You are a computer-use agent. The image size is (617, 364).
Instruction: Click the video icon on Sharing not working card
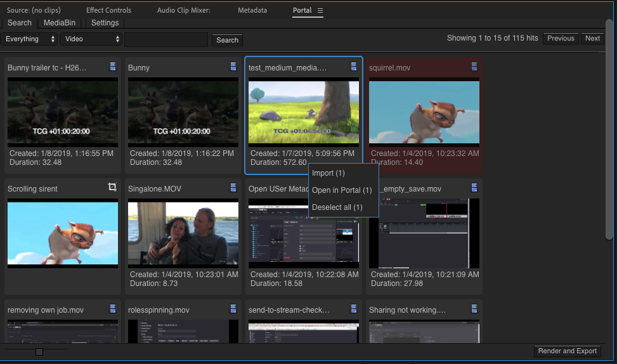click(474, 309)
